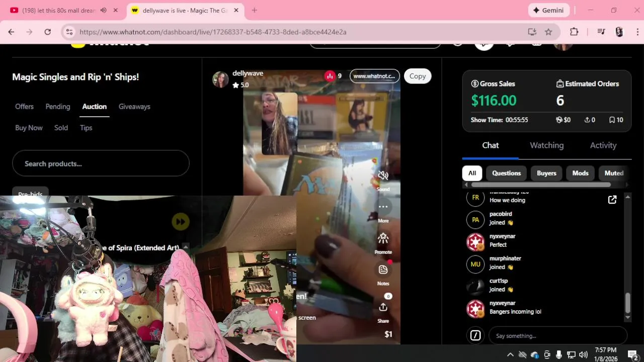Viewport: 644px width, 362px height.
Task: Open the Notes icon on the stream
Action: [383, 269]
